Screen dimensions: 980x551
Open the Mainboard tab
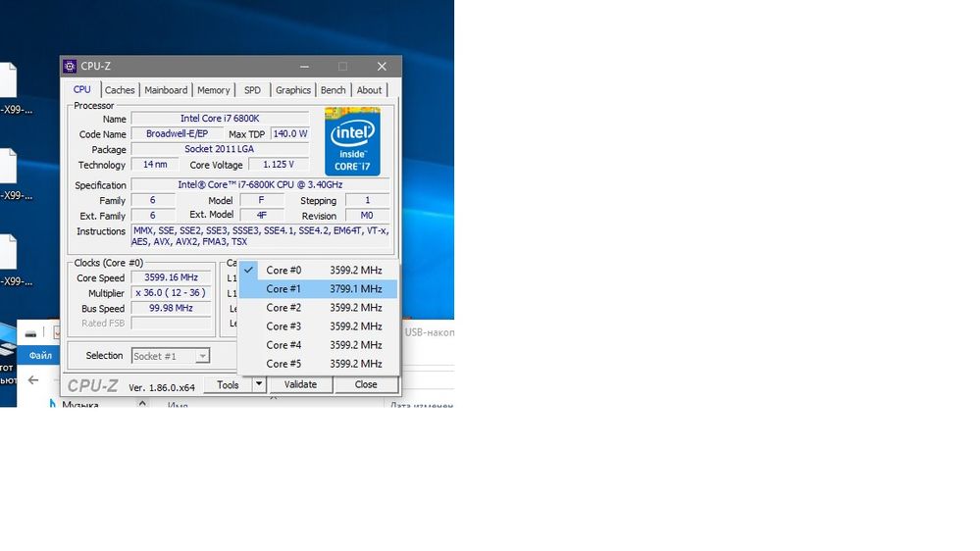(166, 90)
